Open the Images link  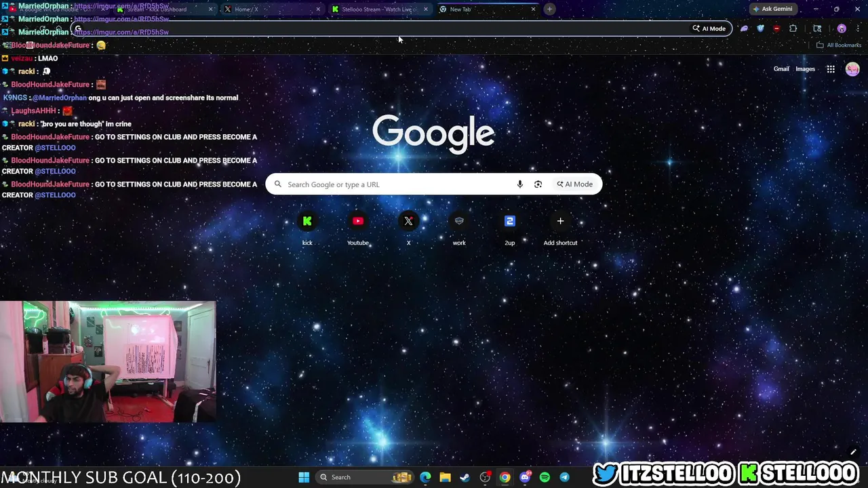(805, 69)
